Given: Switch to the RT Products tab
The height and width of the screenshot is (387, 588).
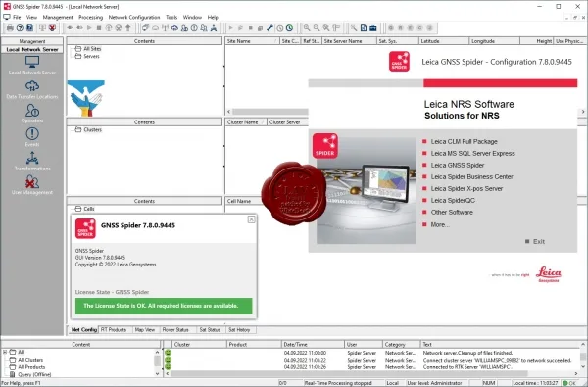Looking at the screenshot, I should click(114, 329).
